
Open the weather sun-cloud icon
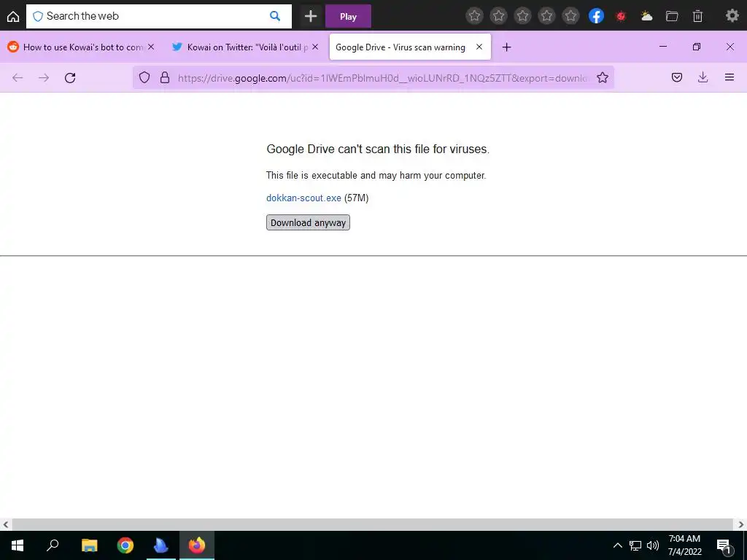(646, 16)
